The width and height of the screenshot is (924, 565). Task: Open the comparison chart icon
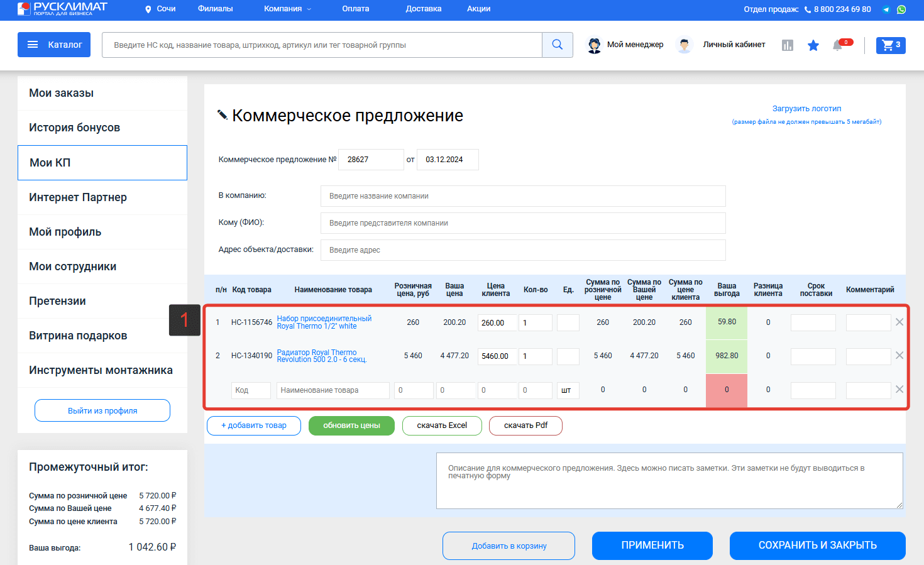pyautogui.click(x=788, y=45)
